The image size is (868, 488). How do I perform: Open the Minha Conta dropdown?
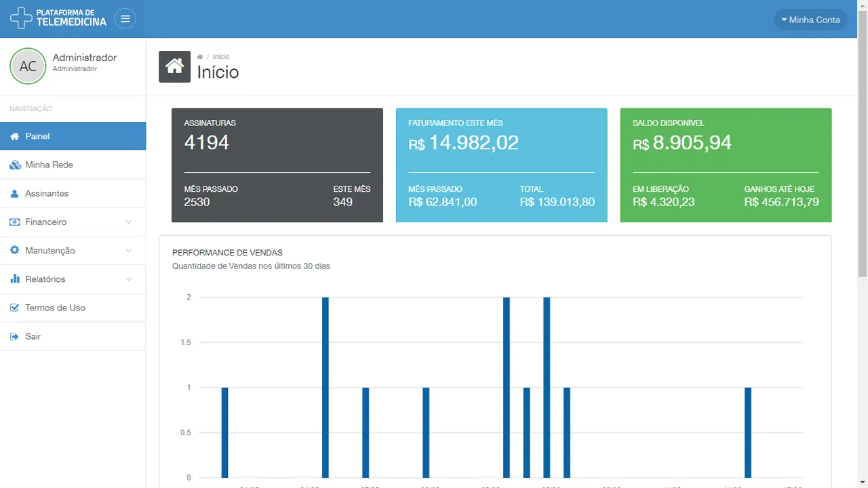click(x=810, y=20)
